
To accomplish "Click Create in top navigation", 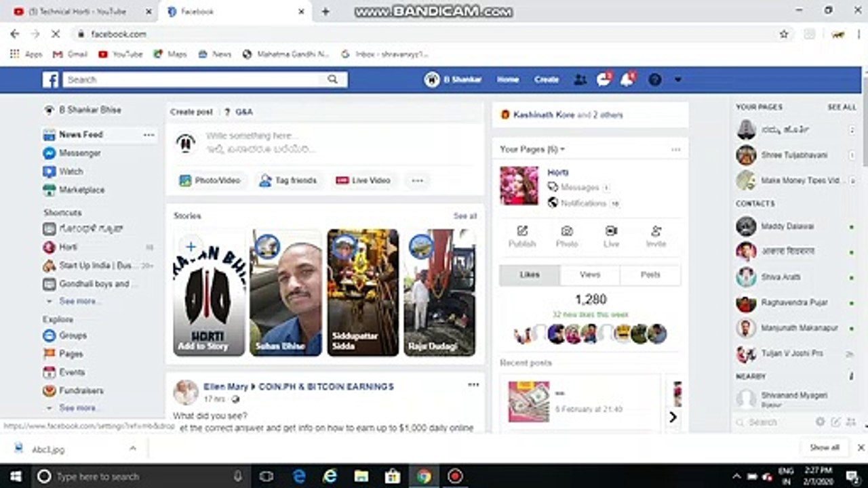I will pos(547,79).
